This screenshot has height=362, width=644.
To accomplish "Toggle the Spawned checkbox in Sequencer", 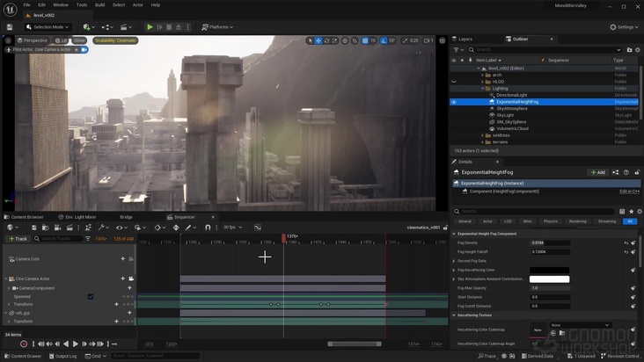I will click(x=91, y=297).
